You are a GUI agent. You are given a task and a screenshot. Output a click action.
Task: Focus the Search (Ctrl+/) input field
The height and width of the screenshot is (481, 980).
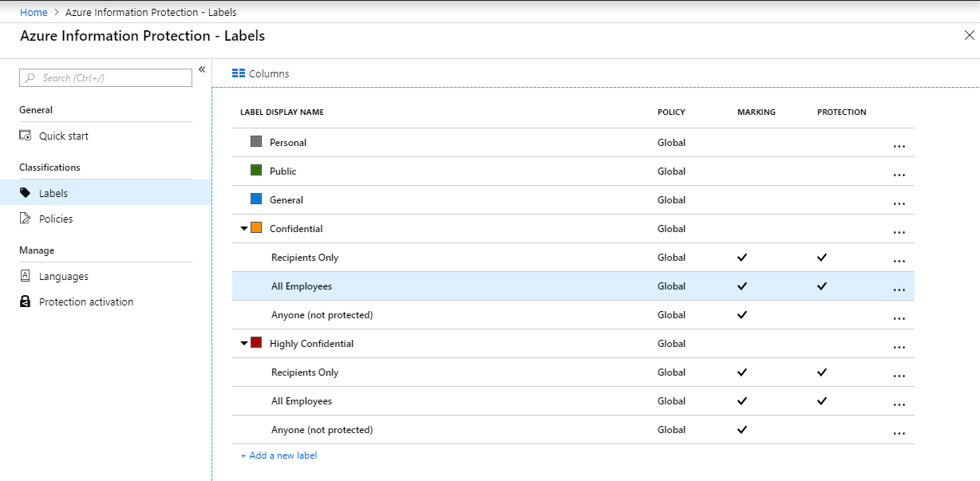105,77
